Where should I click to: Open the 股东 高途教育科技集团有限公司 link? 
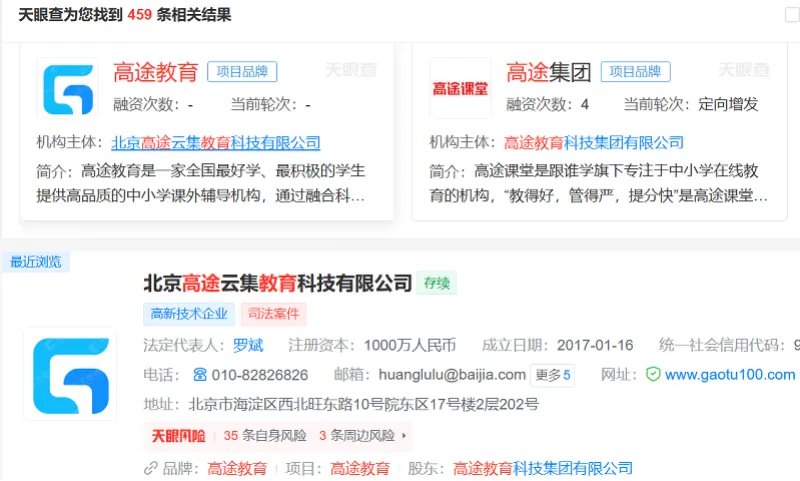click(x=542, y=468)
